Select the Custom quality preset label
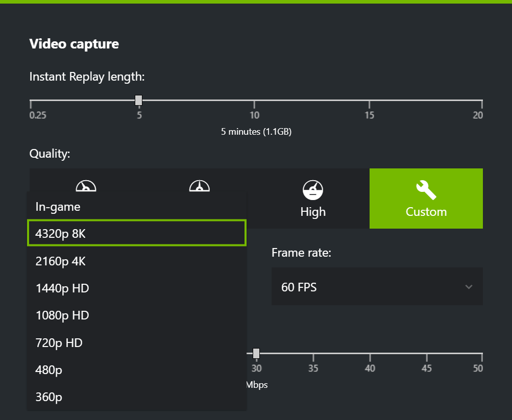This screenshot has width=512, height=420. (x=426, y=212)
